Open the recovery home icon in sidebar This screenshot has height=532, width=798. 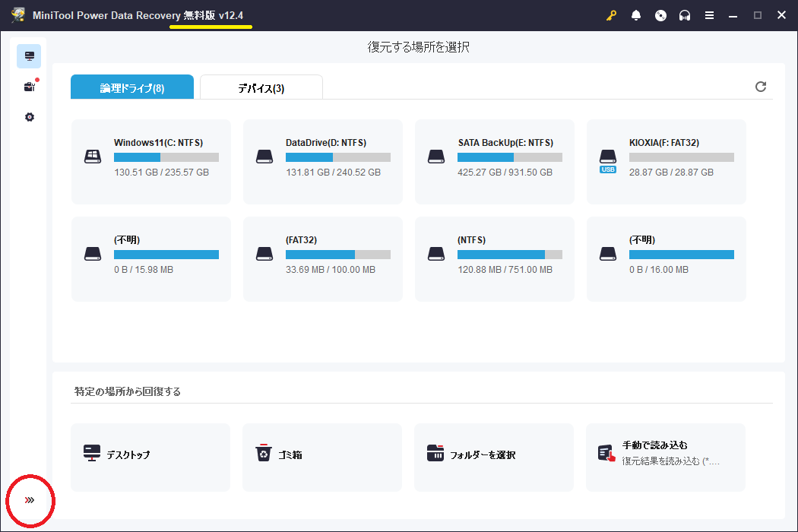click(x=29, y=56)
